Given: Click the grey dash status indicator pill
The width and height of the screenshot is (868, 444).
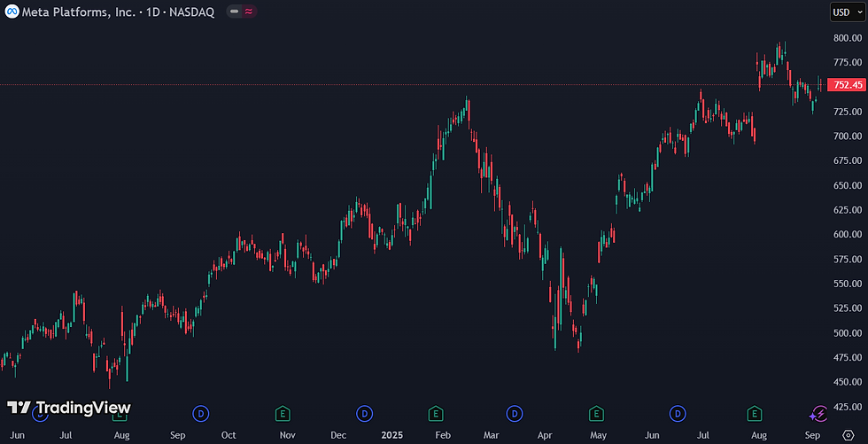Looking at the screenshot, I should tap(235, 11).
